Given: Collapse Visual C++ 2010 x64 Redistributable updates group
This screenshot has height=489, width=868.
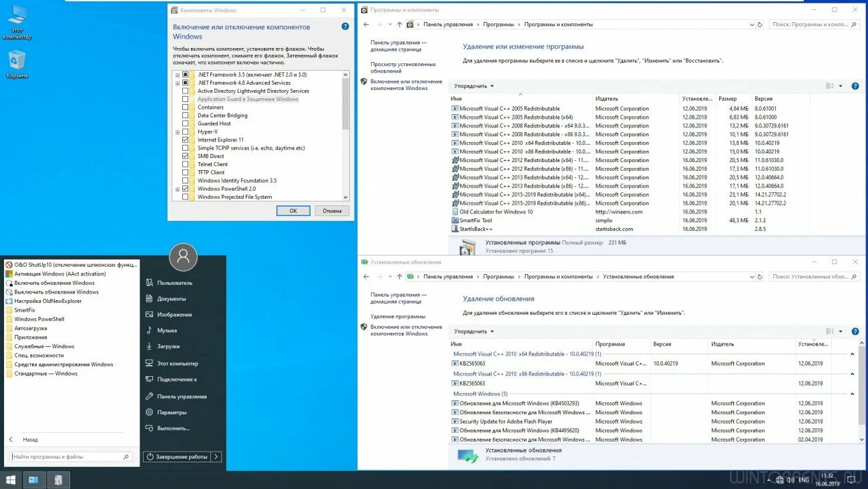Looking at the screenshot, I should tap(852, 354).
